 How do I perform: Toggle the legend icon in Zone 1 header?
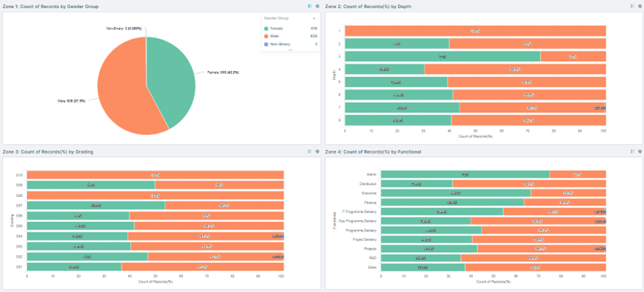pos(310,6)
